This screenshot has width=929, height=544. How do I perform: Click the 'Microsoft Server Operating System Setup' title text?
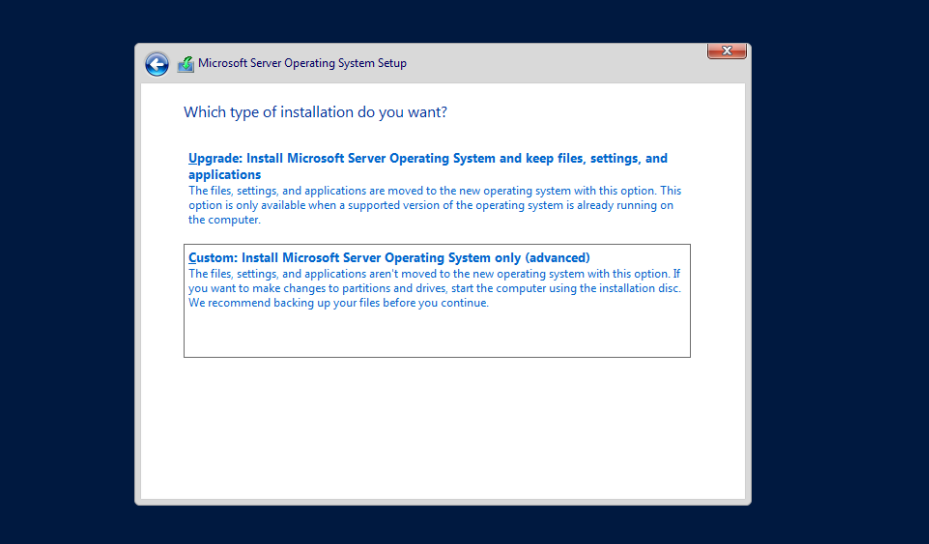(x=302, y=63)
